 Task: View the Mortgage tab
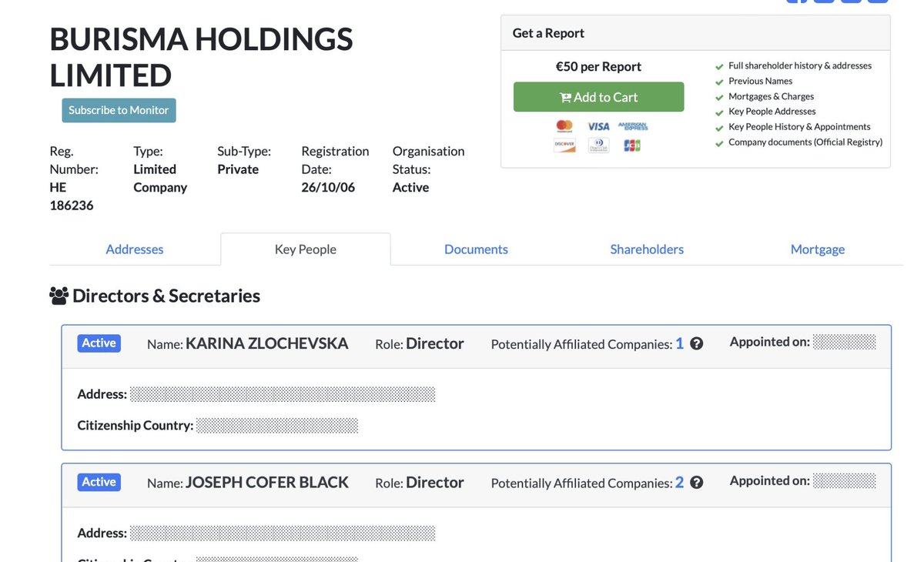pyautogui.click(x=818, y=249)
